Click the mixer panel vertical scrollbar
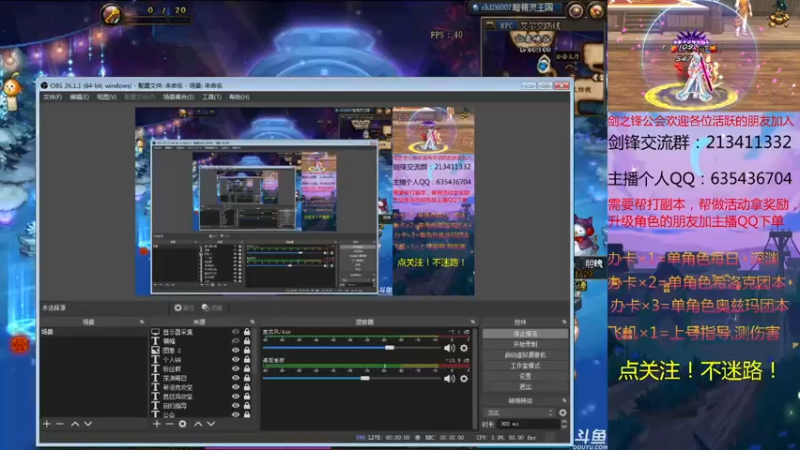Viewport: 800px width, 450px height. click(477, 378)
